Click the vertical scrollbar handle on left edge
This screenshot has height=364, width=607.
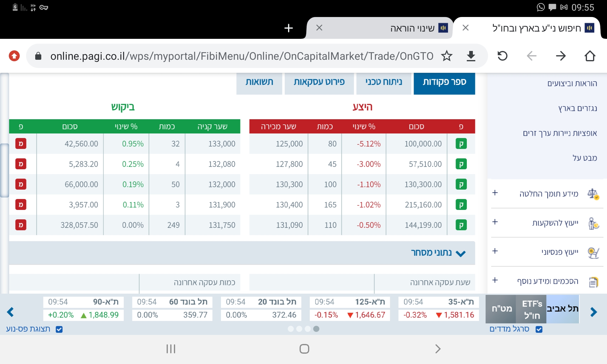coord(4,170)
